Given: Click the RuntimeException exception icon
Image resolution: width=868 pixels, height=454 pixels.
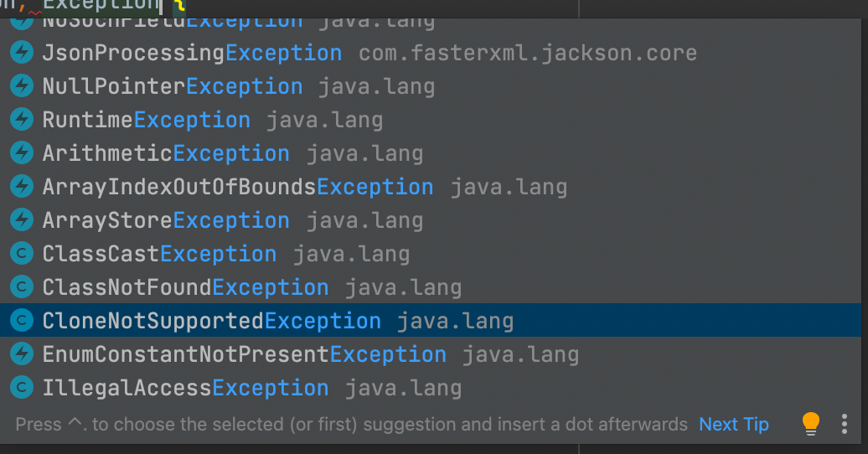Looking at the screenshot, I should [x=22, y=120].
